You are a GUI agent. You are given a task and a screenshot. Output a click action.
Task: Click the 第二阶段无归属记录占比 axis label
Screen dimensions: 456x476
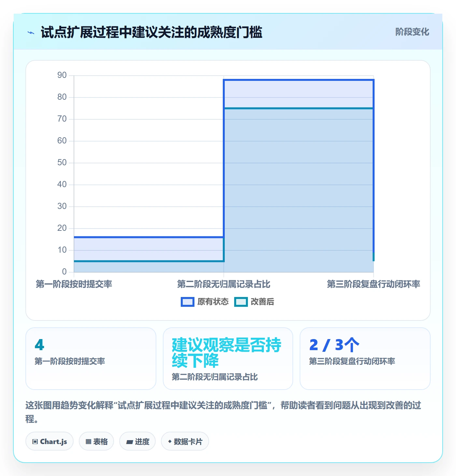pyautogui.click(x=224, y=284)
